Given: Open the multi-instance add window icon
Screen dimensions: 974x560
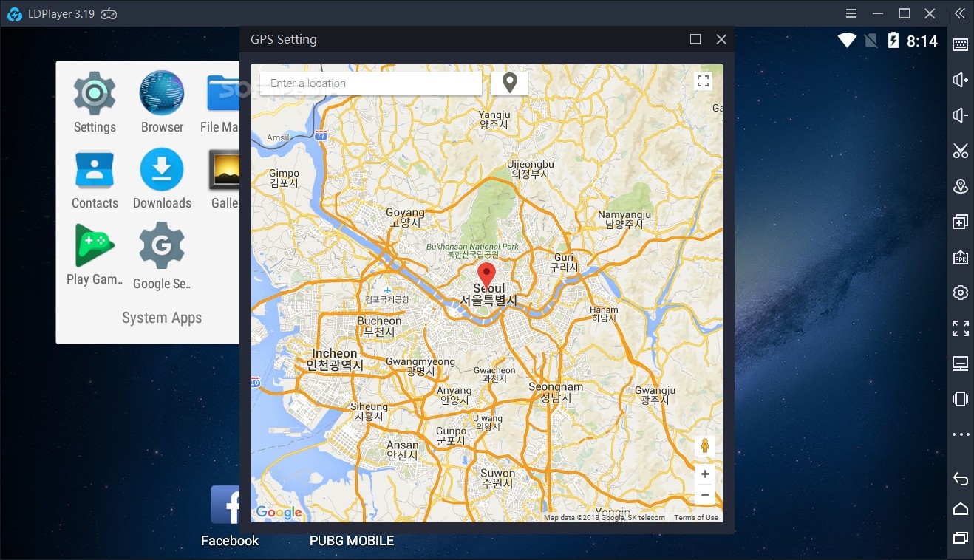Looking at the screenshot, I should (960, 222).
